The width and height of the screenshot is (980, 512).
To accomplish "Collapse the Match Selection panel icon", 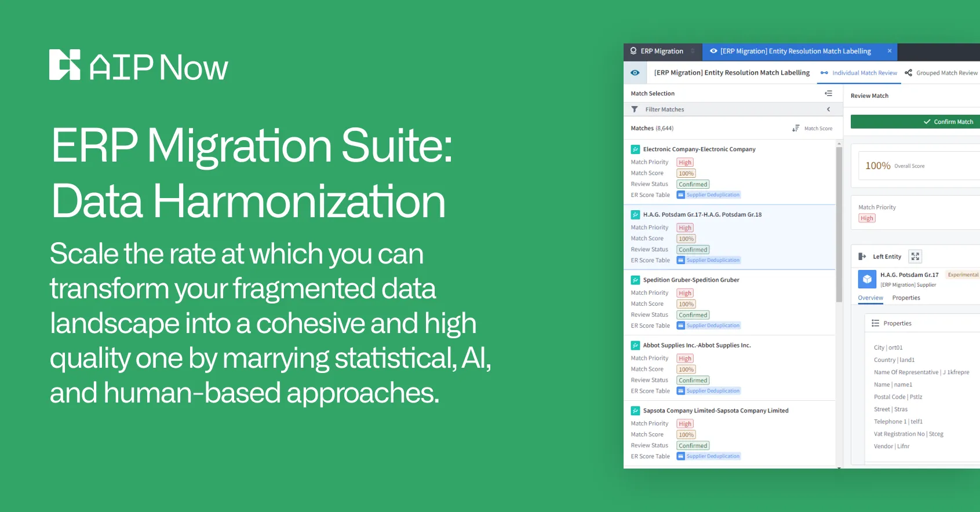I will (829, 93).
